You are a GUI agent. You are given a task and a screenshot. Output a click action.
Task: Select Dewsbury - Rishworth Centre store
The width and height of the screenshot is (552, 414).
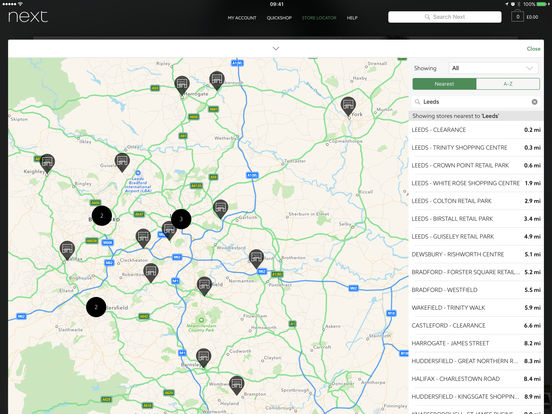click(x=476, y=254)
